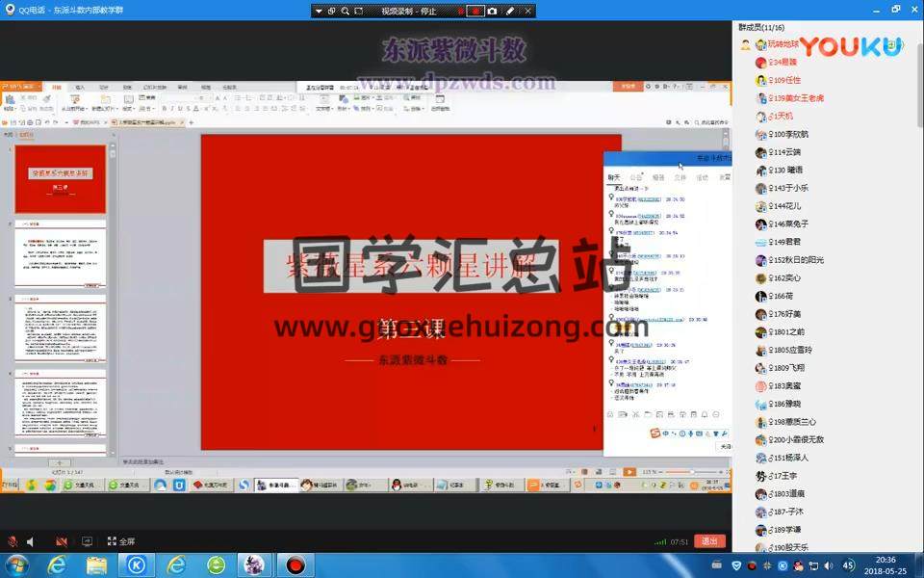Open the recording toolbar dropdown arrow

(x=319, y=11)
